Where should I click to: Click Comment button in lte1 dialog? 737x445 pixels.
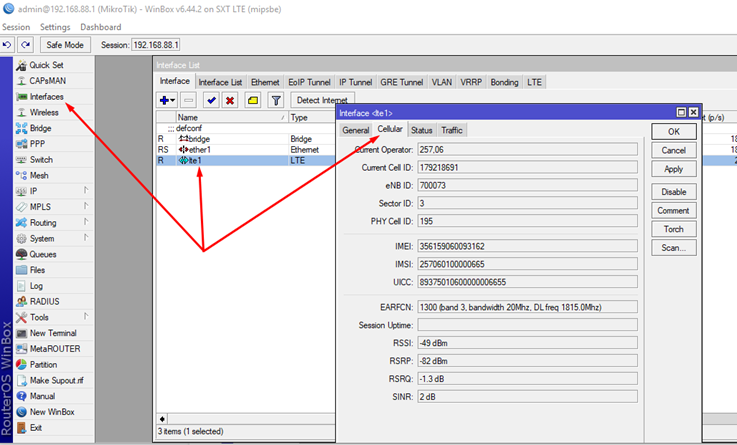point(674,211)
